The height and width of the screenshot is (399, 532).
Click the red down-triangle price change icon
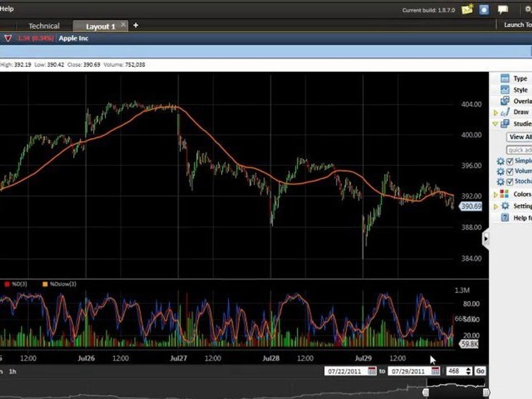tap(7, 38)
